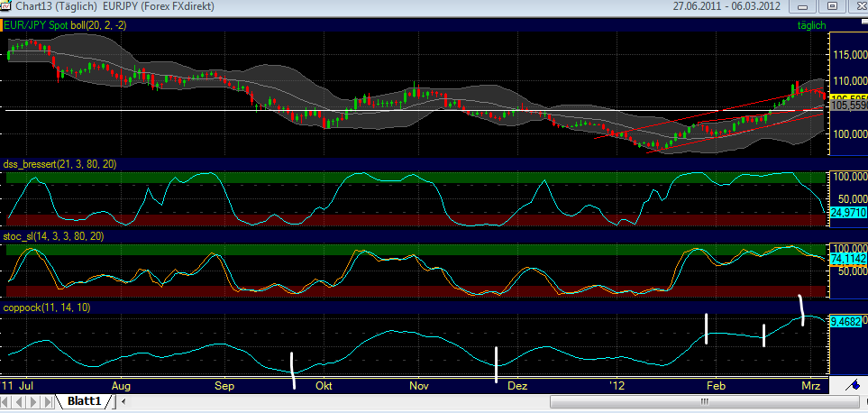Click the yellow 9,4682 coppock value tag
The width and height of the screenshot is (868, 413).
846,320
